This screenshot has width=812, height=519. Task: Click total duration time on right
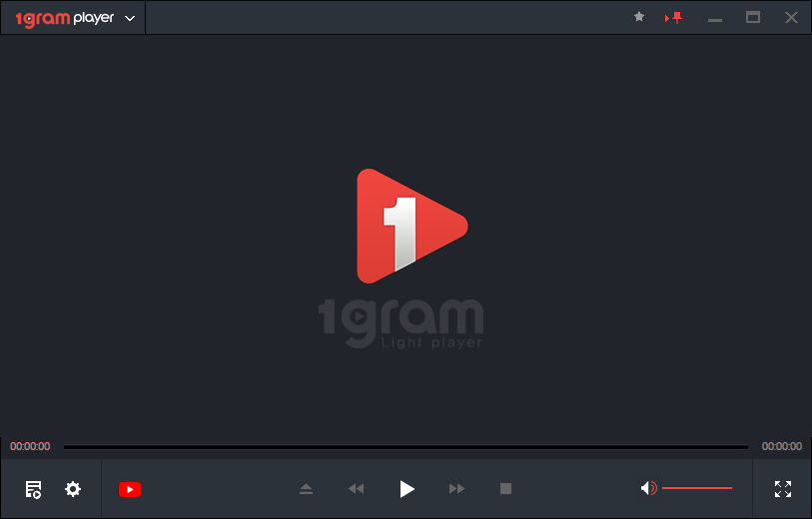781,446
